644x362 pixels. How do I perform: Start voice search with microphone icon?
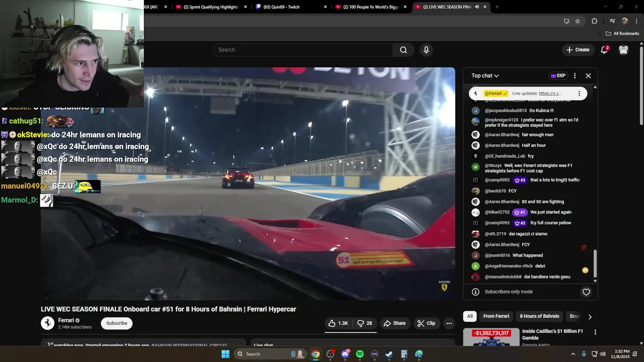[x=426, y=50]
